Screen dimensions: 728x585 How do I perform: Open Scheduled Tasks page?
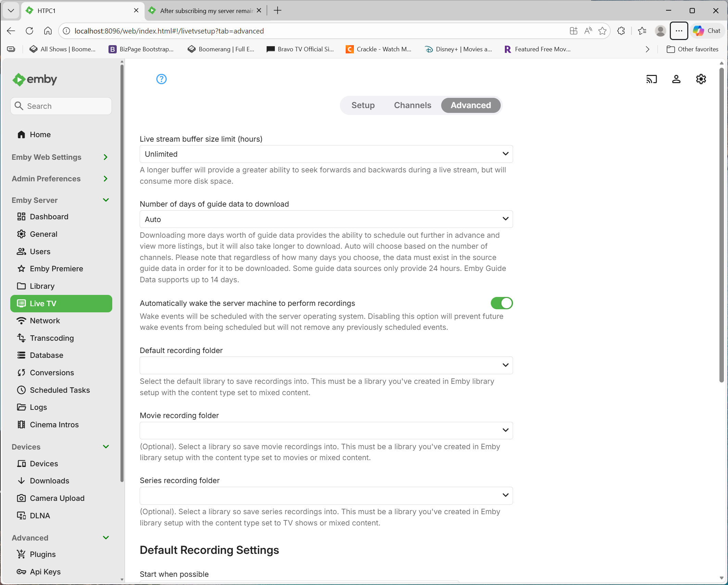pos(60,390)
